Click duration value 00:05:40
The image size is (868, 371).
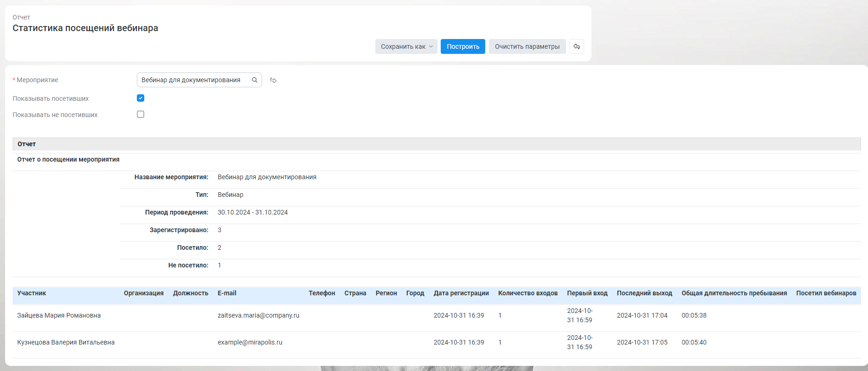(x=694, y=342)
